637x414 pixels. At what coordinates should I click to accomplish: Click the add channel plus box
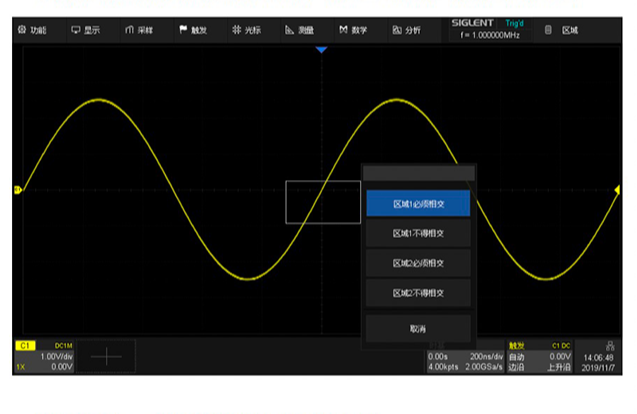(106, 356)
